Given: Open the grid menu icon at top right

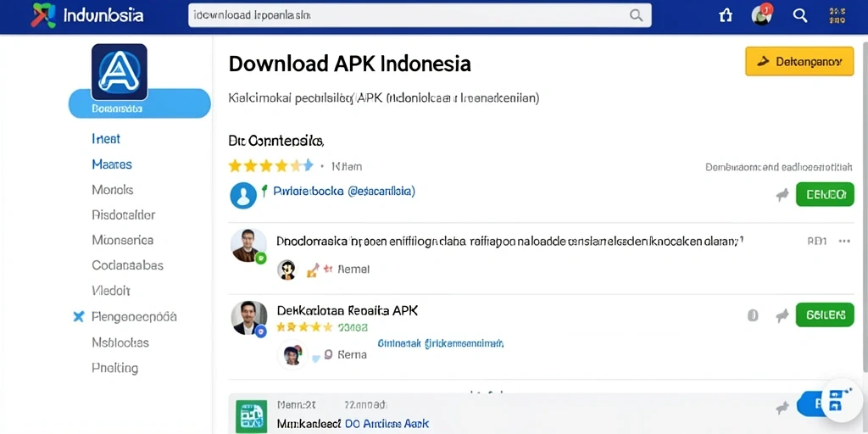Looking at the screenshot, I should pyautogui.click(x=837, y=15).
